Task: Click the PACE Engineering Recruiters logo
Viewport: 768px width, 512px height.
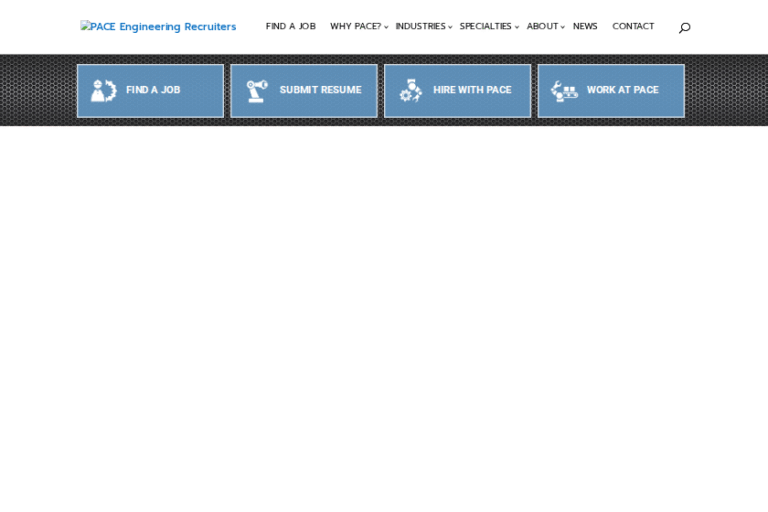Action: pyautogui.click(x=159, y=27)
